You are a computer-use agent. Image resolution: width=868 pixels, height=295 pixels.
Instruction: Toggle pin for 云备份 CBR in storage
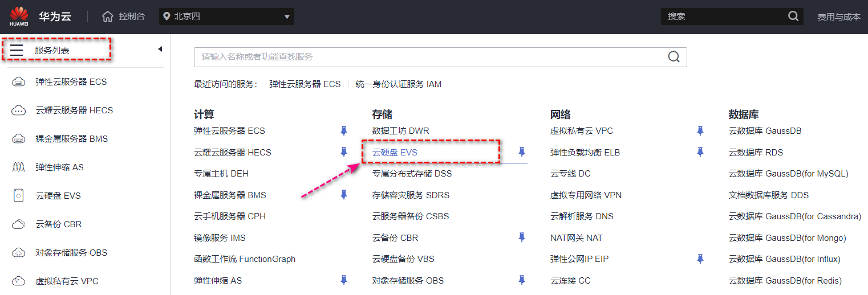click(521, 237)
